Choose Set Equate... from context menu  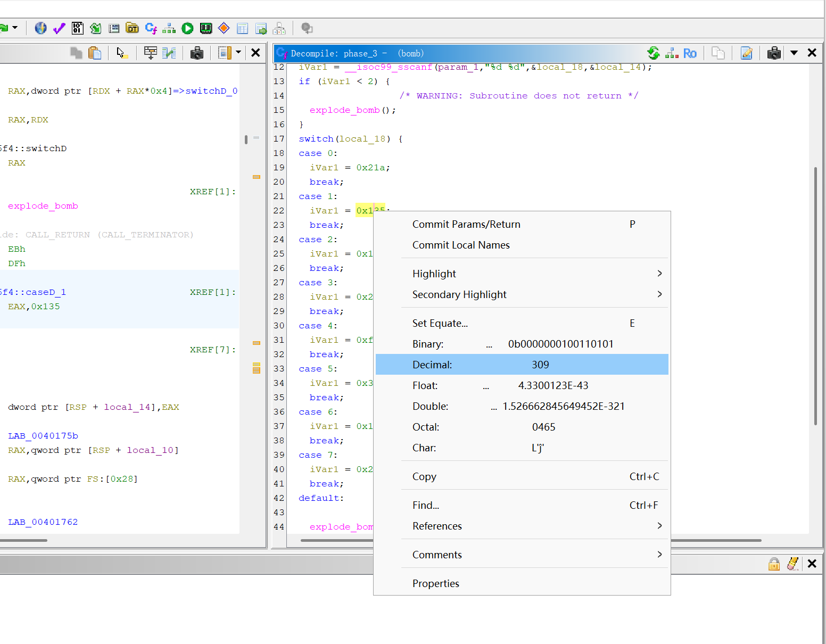click(522, 323)
